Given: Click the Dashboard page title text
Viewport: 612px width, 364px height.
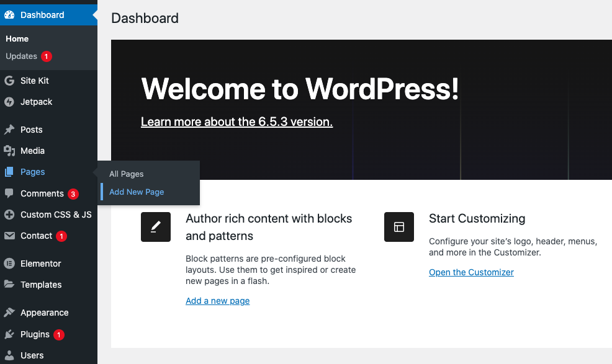Looking at the screenshot, I should click(x=145, y=19).
